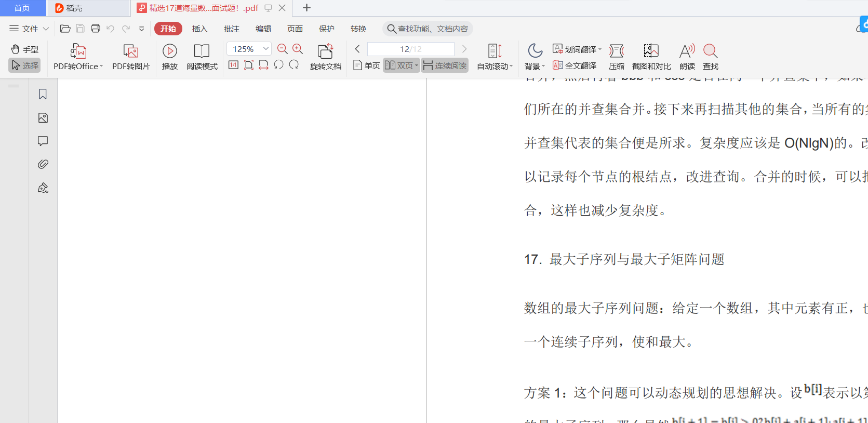Viewport: 868px width, 423px height.
Task: Click 旋转文档 rotate document
Action: click(326, 57)
